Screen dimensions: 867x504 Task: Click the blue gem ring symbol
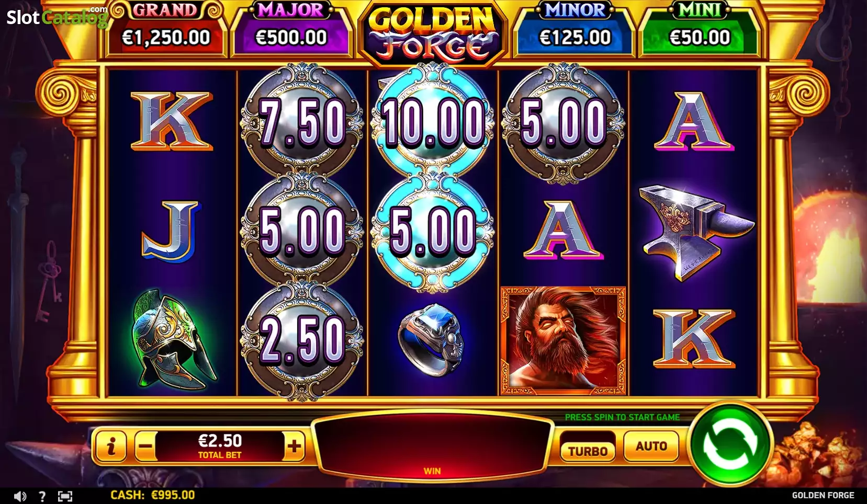pyautogui.click(x=432, y=340)
